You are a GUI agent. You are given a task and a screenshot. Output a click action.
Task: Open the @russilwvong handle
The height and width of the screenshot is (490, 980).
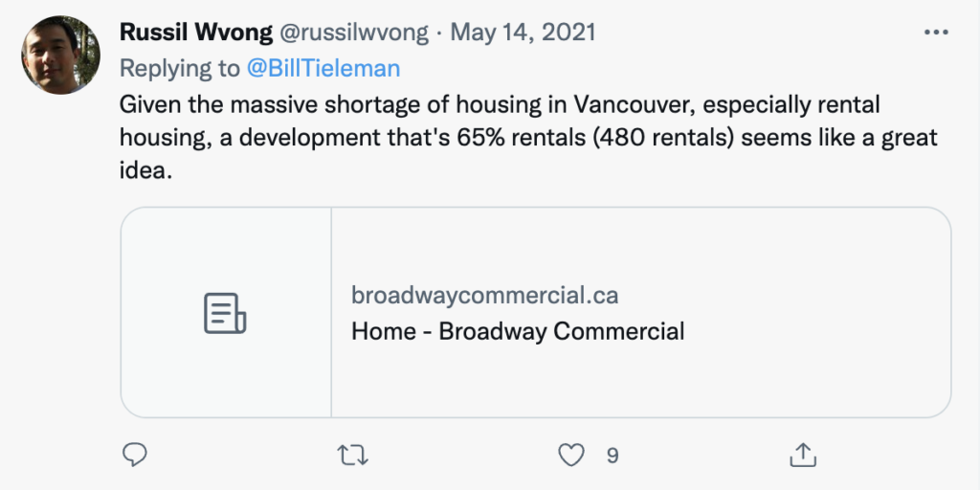(x=354, y=32)
